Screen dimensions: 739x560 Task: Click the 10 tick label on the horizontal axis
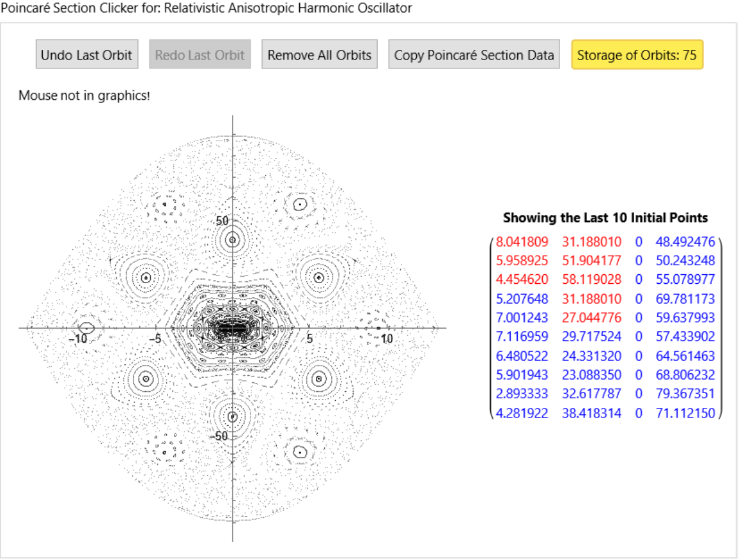coord(387,339)
